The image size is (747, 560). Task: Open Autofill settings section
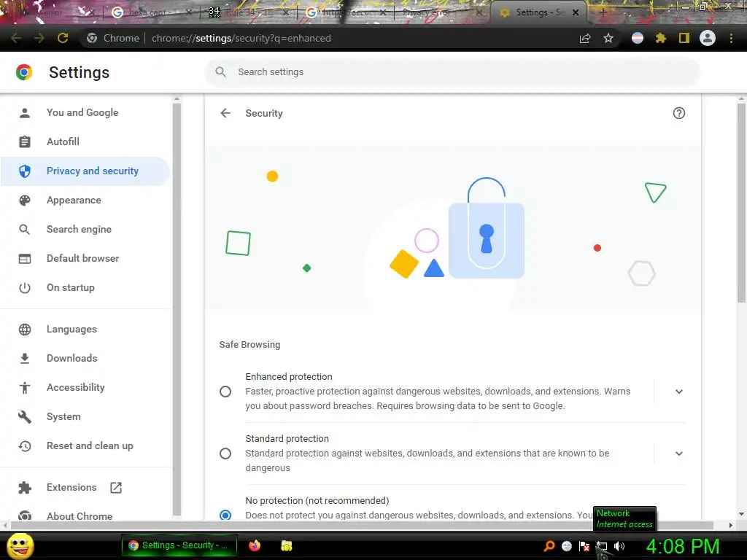coord(85,141)
